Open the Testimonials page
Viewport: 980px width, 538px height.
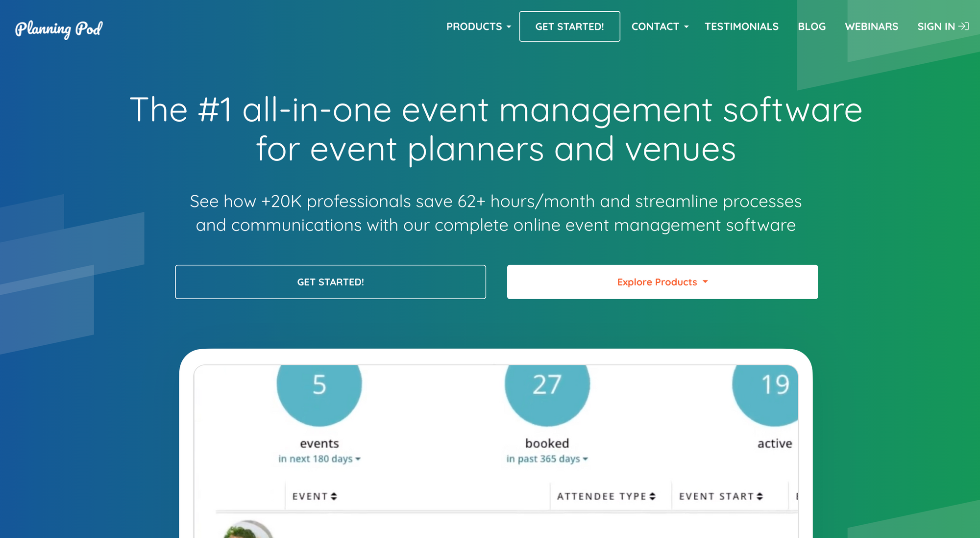741,26
